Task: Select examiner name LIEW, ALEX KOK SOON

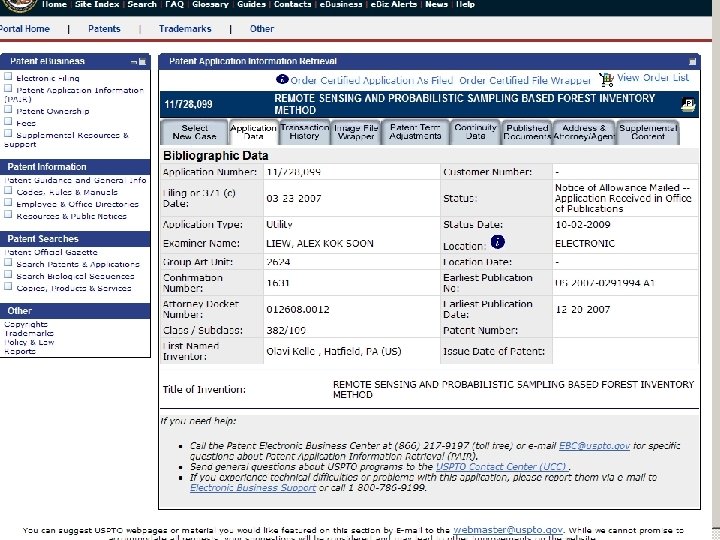Action: point(320,243)
